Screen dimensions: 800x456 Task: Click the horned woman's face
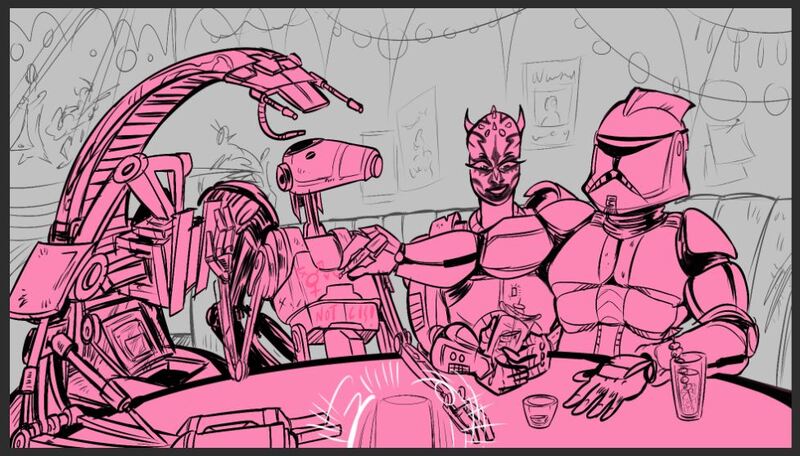(x=494, y=164)
